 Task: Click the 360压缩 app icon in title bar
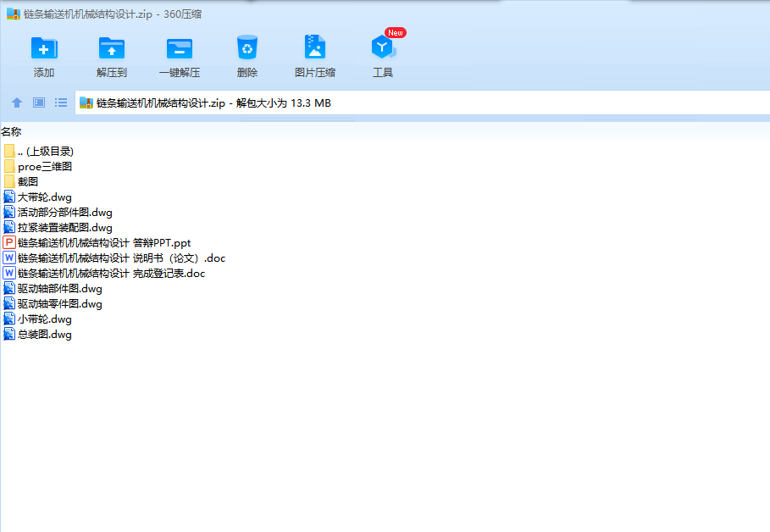[14, 14]
